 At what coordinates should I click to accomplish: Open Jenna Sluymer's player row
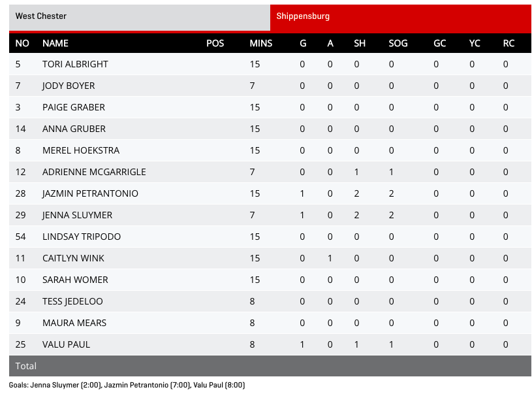[77, 216]
